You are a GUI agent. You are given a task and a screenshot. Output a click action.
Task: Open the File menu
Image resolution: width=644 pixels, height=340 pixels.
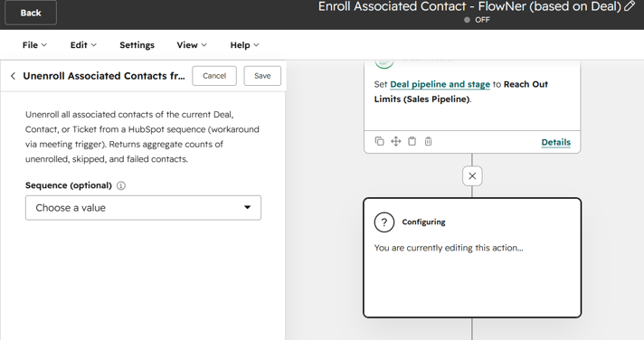point(34,44)
